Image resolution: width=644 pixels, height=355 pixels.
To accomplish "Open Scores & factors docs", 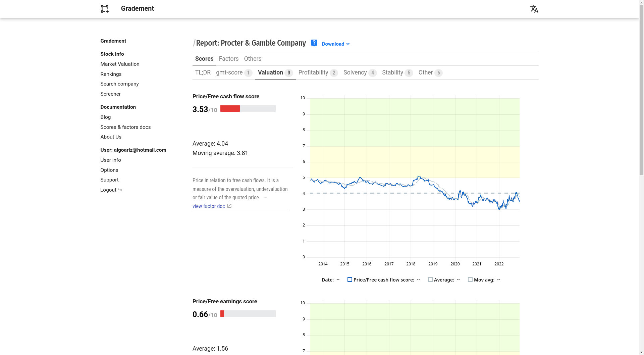I will (125, 127).
